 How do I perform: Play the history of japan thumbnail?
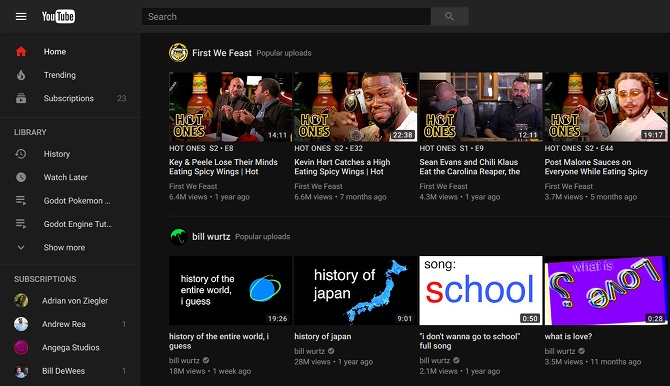355,290
